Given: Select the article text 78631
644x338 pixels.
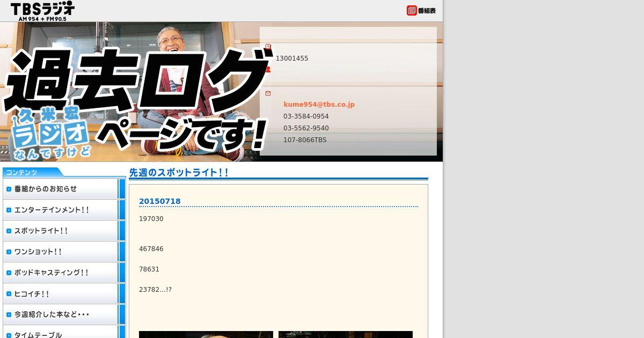Looking at the screenshot, I should pos(149,269).
